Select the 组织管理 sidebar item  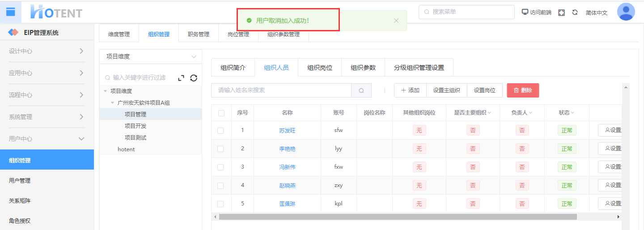click(47, 160)
